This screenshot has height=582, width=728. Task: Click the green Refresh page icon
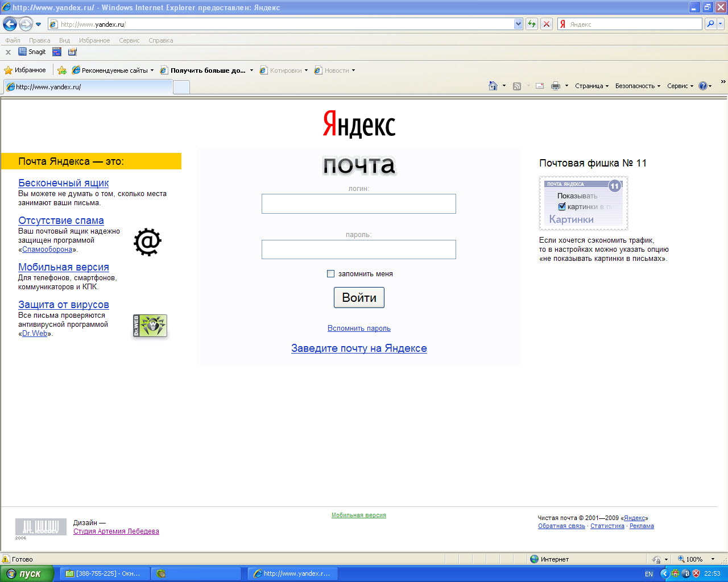click(x=532, y=24)
